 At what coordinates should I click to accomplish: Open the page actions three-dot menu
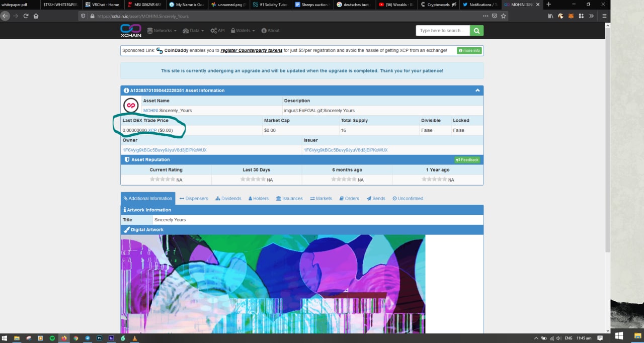[x=485, y=16]
